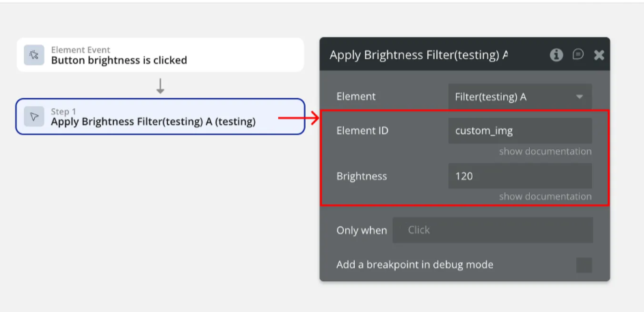644x312 pixels.
Task: Click the Element Event cursor icon
Action: coord(33,55)
